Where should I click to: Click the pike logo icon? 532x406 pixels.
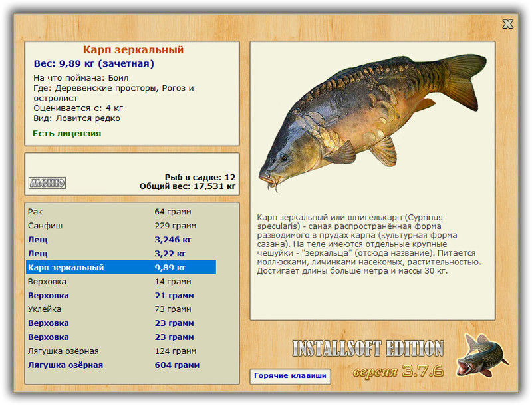coord(482,356)
